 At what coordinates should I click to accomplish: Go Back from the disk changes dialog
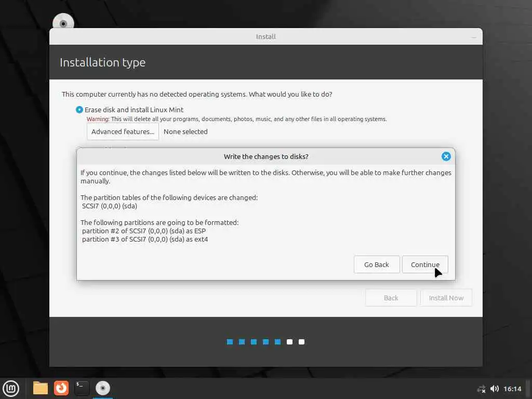pyautogui.click(x=377, y=264)
